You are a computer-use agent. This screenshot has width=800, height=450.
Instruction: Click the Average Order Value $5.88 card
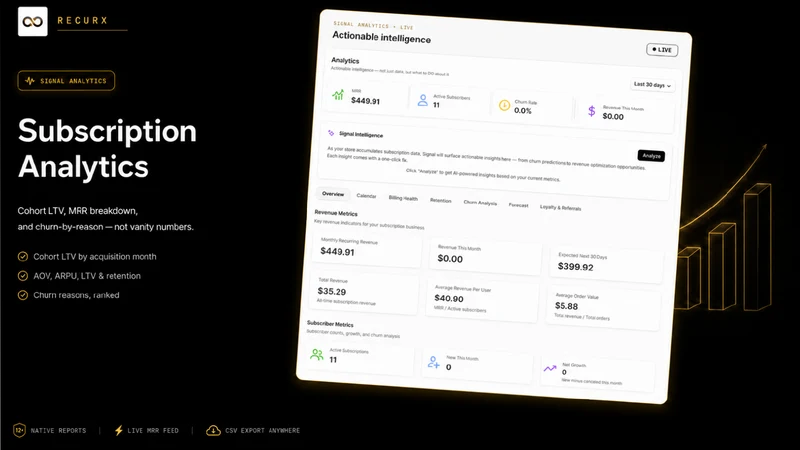(x=603, y=308)
